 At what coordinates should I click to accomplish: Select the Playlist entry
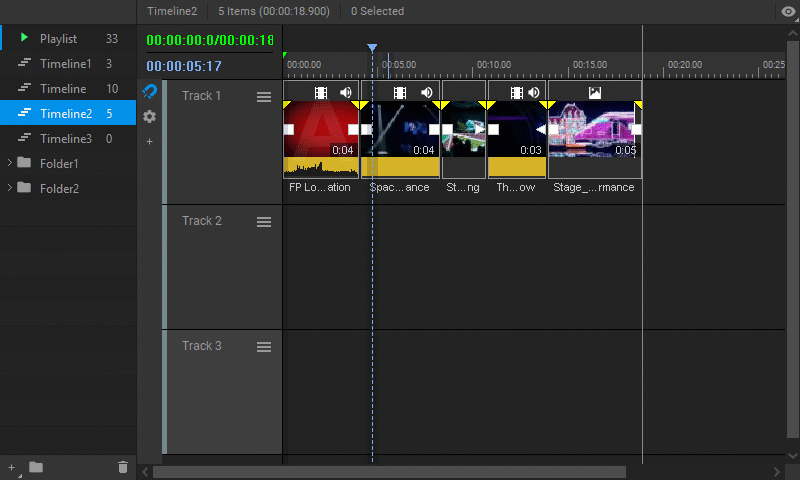coord(68,39)
